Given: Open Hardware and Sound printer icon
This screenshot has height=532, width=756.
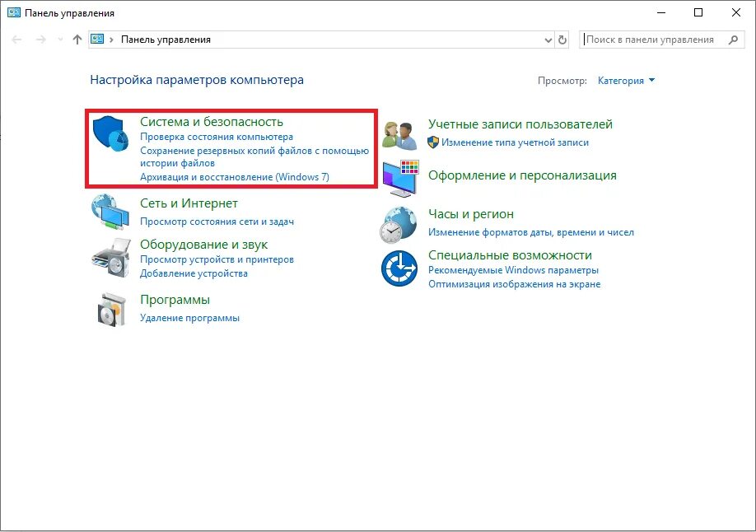Looking at the screenshot, I should (111, 258).
